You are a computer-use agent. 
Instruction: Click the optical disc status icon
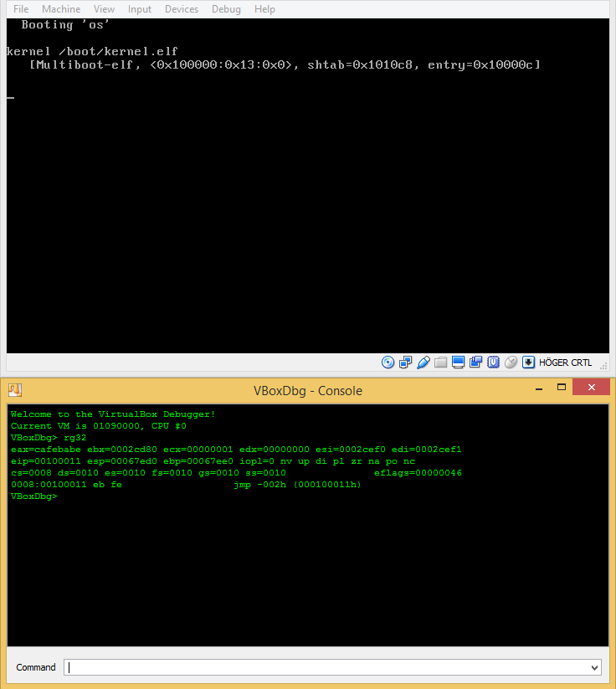click(x=388, y=362)
